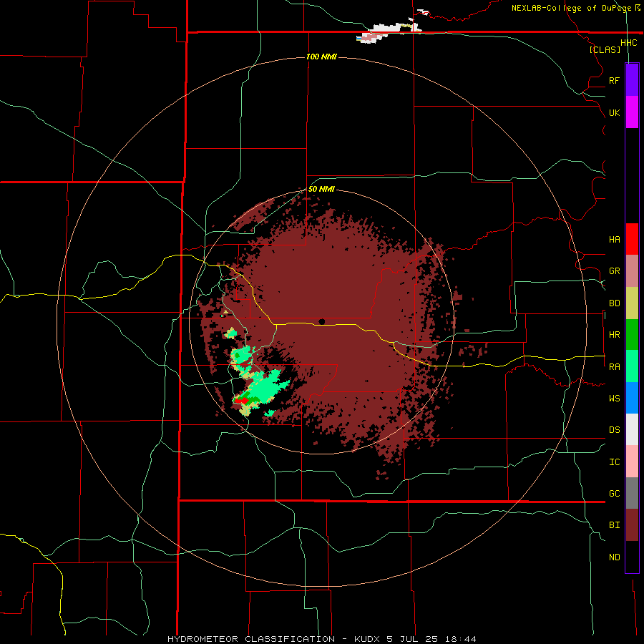This screenshot has width=644, height=644.
Task: Click the [CLAS] label above legend
Action: click(x=605, y=49)
